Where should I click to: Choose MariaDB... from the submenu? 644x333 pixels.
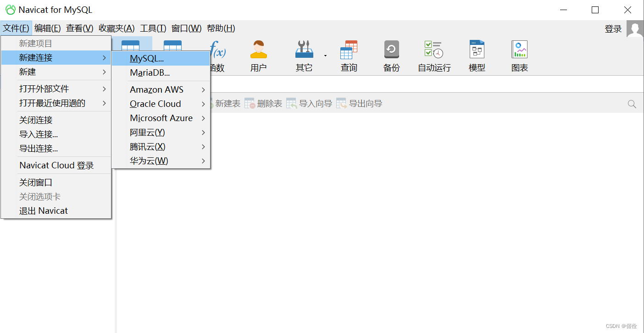[x=161, y=72]
